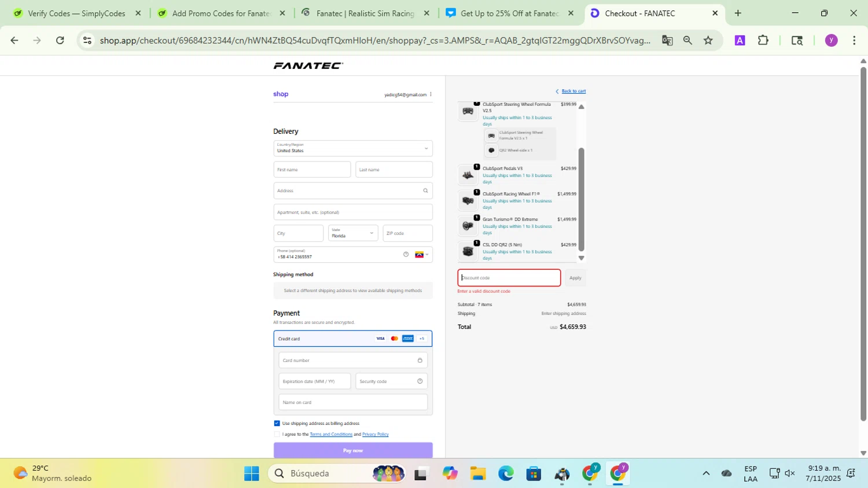
Task: Click the Visa card icon
Action: tap(380, 339)
